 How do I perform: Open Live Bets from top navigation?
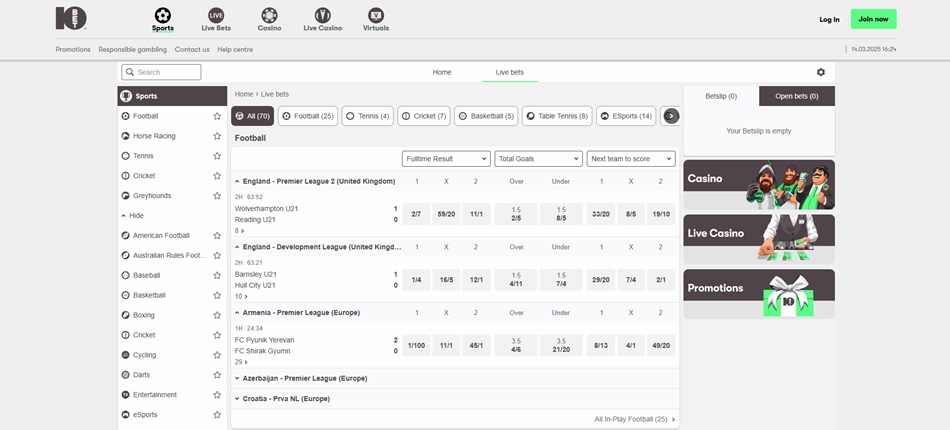215,15
